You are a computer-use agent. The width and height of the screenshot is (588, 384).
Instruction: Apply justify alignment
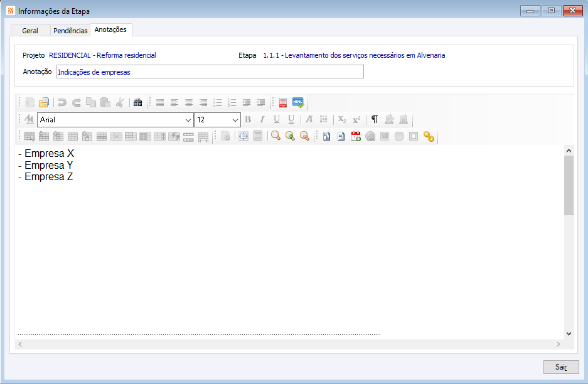(x=160, y=102)
